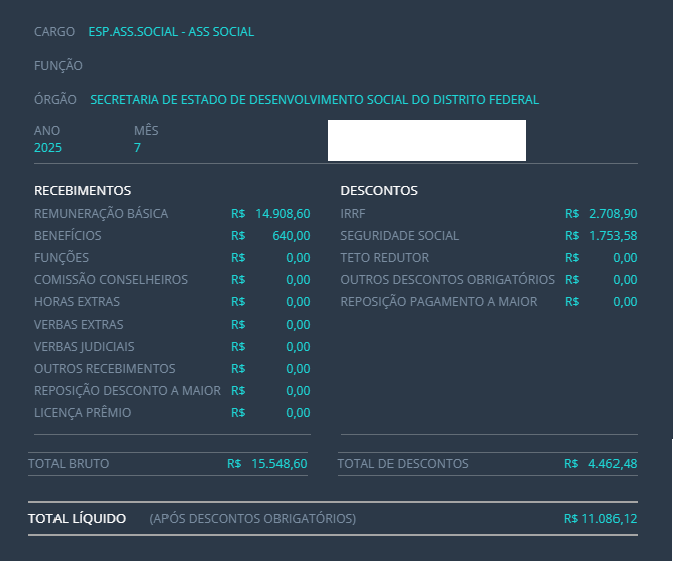The image size is (673, 567).
Task: Click the blank white redacted box
Action: pyautogui.click(x=426, y=141)
